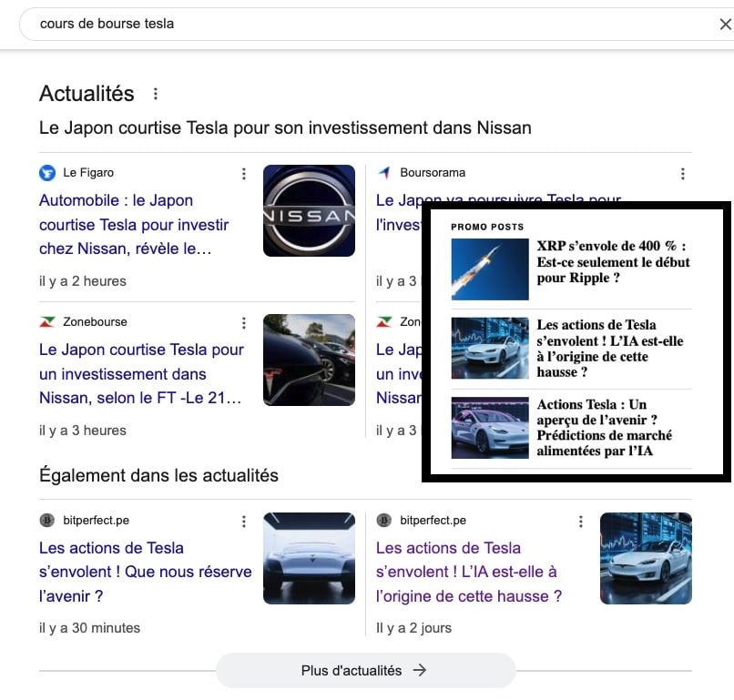The image size is (734, 700).
Task: Click the left Zonebourse favicon
Action: click(47, 322)
